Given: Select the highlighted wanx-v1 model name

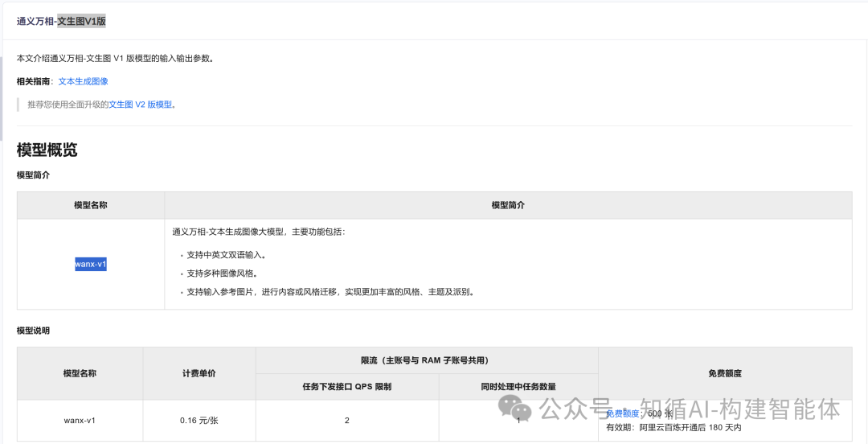Looking at the screenshot, I should (91, 265).
